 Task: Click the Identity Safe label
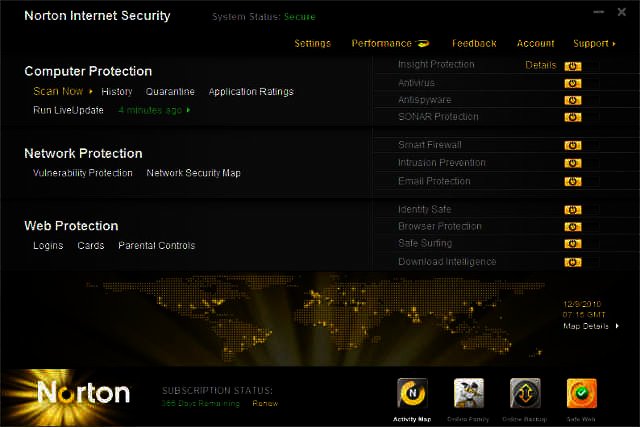(424, 209)
